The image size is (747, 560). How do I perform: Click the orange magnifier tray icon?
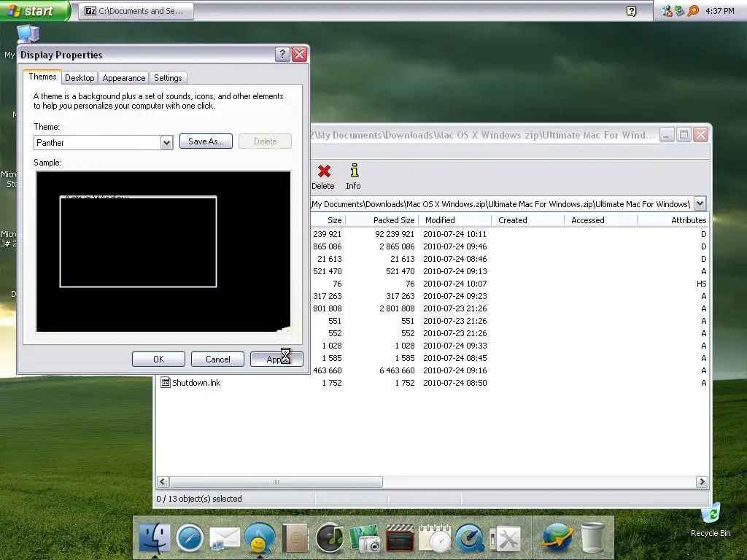(x=693, y=10)
